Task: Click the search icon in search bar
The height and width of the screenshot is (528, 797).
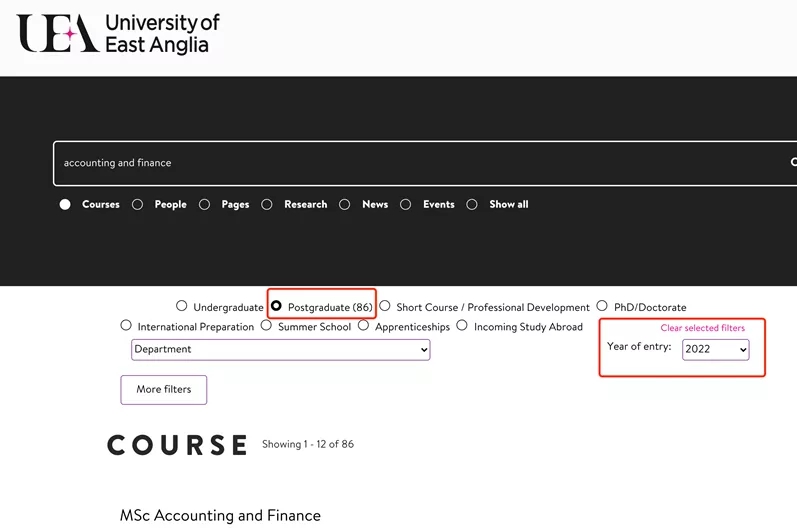Action: point(793,162)
